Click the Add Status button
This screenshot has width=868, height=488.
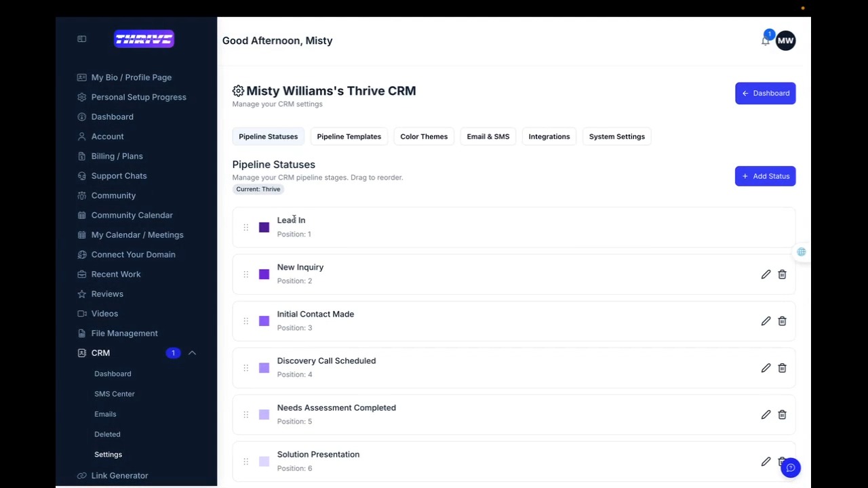766,176
